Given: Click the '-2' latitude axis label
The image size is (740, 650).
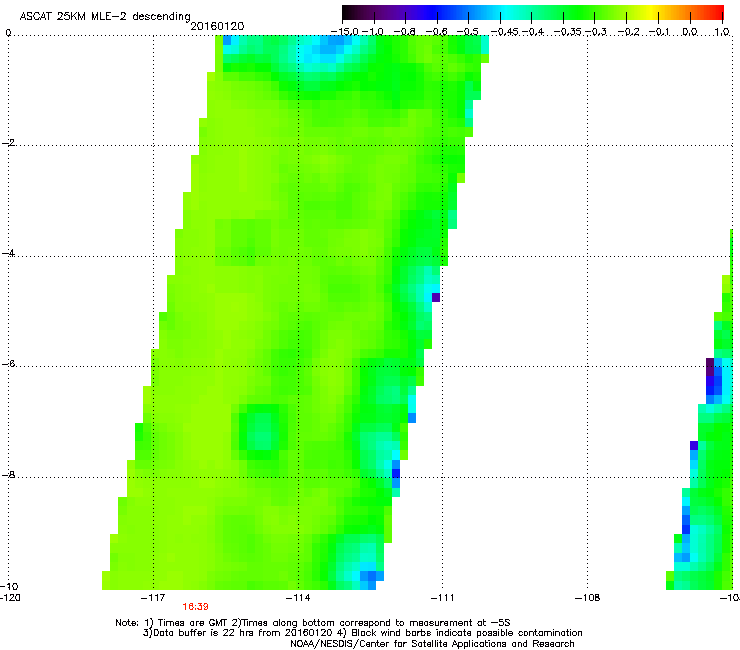Looking at the screenshot, I should [8, 143].
